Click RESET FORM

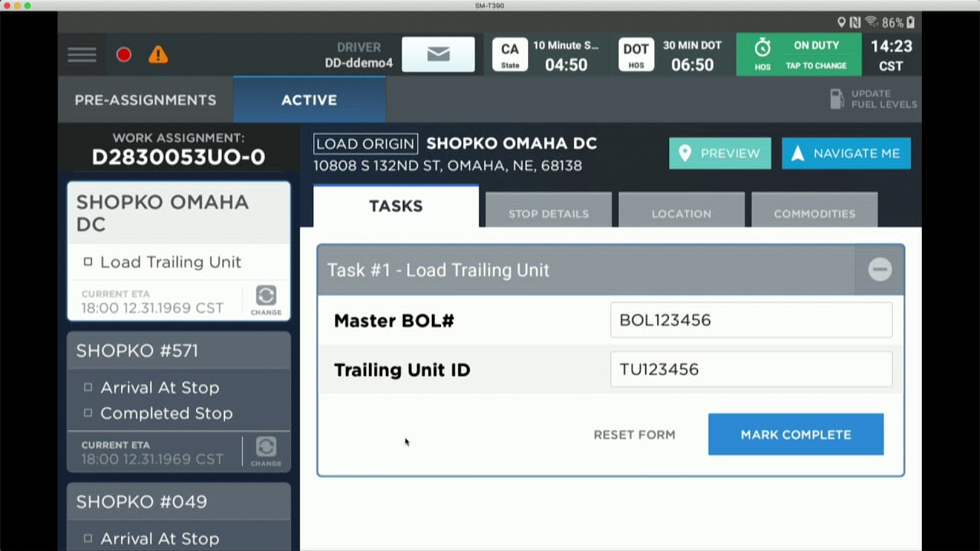click(x=635, y=435)
